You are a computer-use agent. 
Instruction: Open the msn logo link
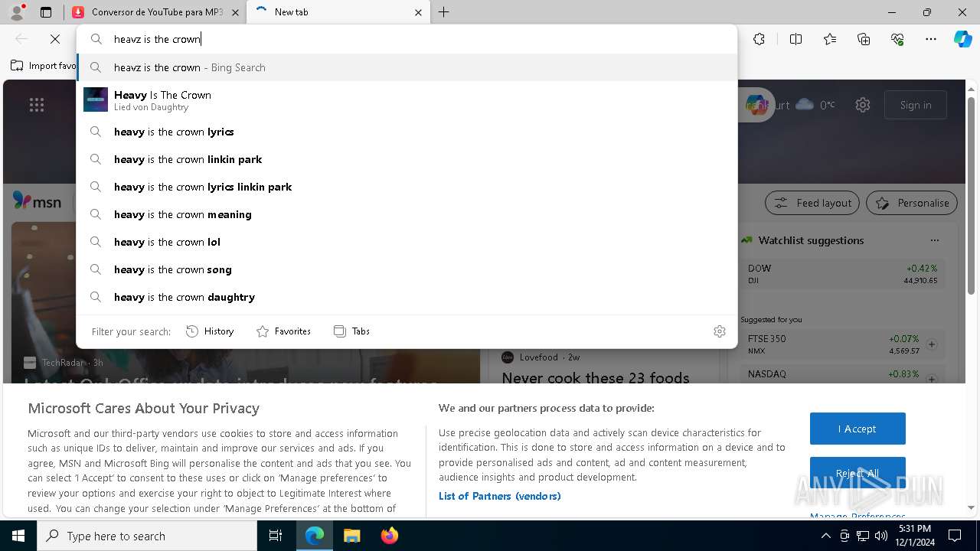(37, 201)
